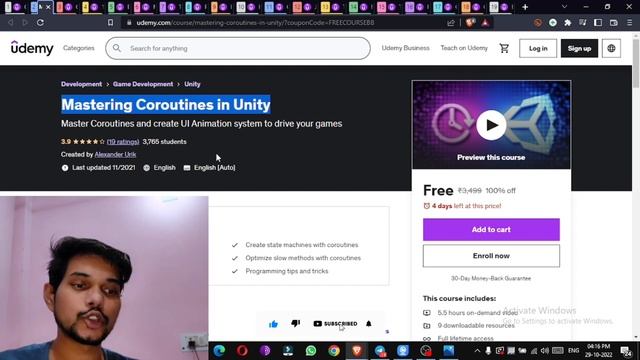Open the Extensions puzzle-piece icon
Viewport: 640px width, 360px height.
568,23
